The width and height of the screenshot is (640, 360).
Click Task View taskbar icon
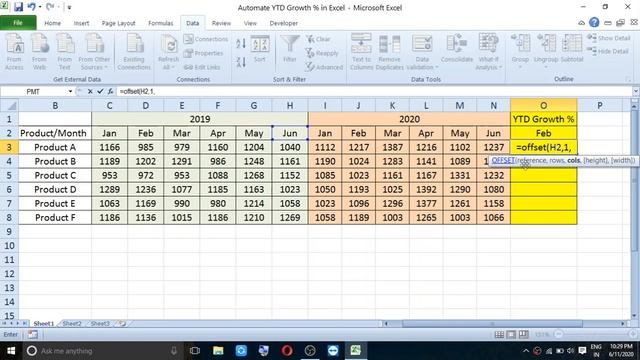[195, 351]
